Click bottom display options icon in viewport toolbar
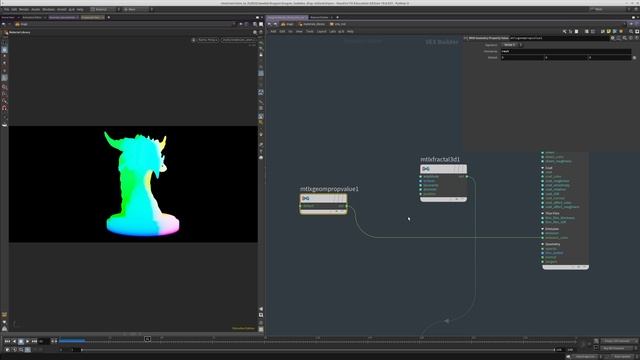Viewport: 640px width, 360px height. pyautogui.click(x=261, y=329)
